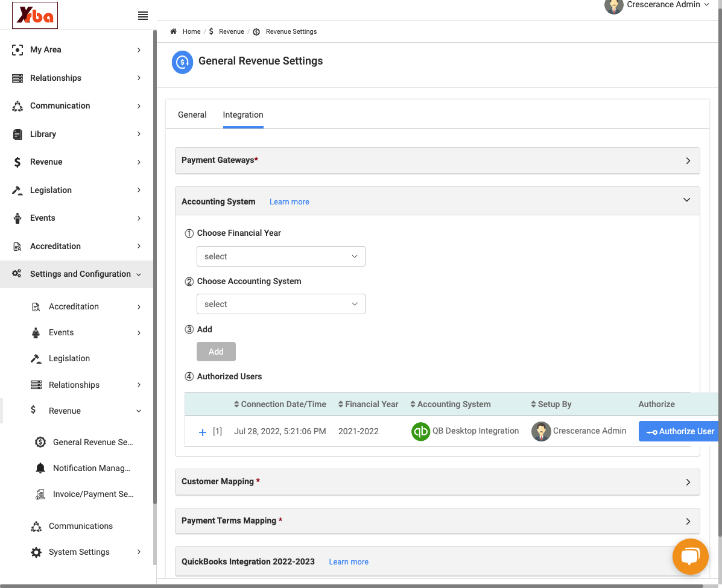Image resolution: width=722 pixels, height=588 pixels.
Task: Click the Notification Manager bell icon
Action: click(40, 468)
